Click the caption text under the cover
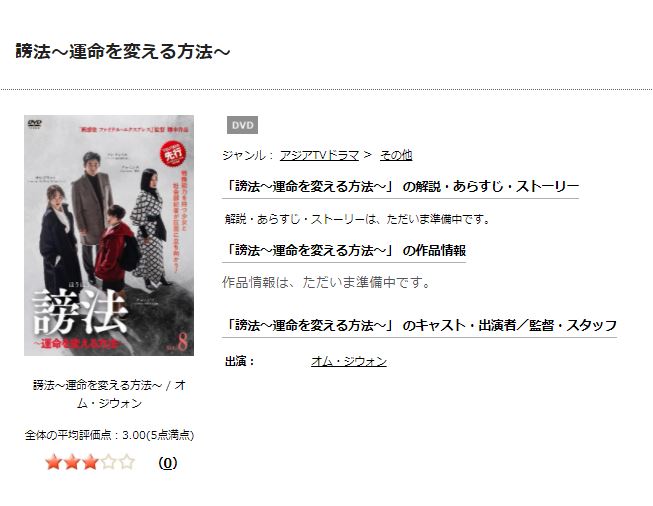Screen dimensions: 653x506 point(109,394)
